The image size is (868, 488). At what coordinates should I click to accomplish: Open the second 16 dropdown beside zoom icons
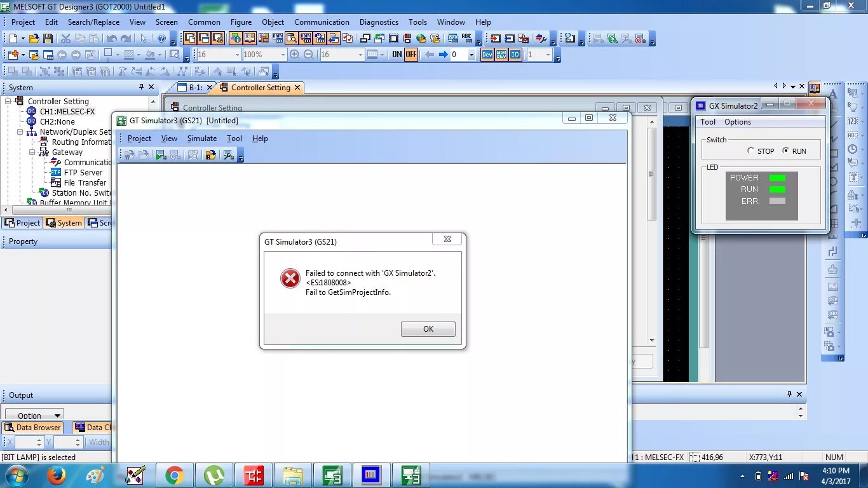pos(360,55)
